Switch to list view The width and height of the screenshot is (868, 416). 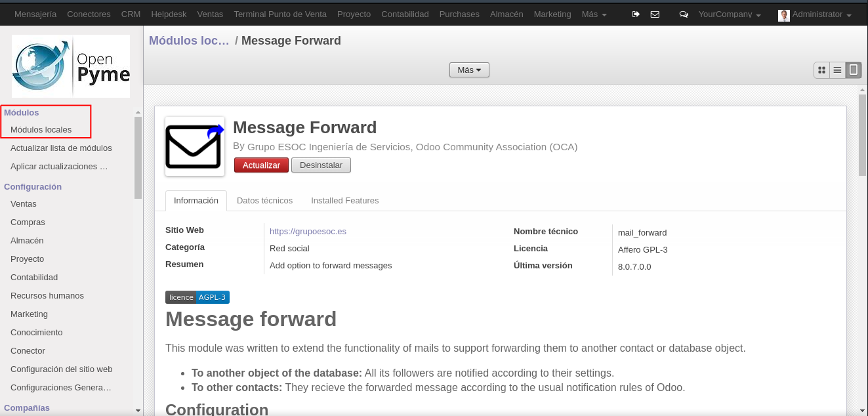click(837, 70)
